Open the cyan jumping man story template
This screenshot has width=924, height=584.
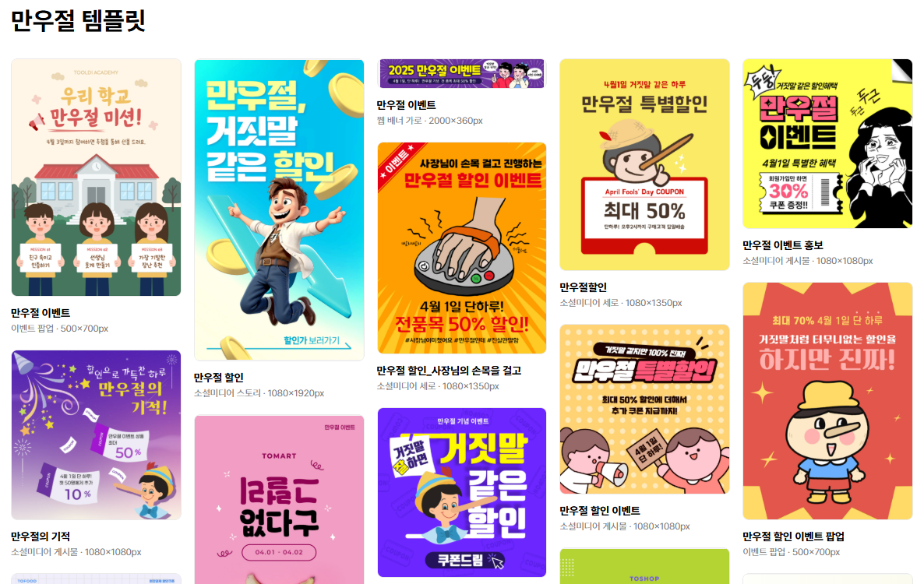280,209
